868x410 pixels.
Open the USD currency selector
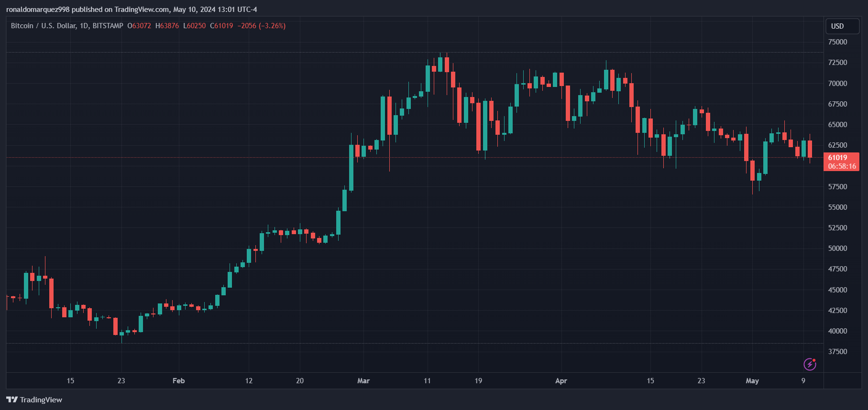[843, 26]
